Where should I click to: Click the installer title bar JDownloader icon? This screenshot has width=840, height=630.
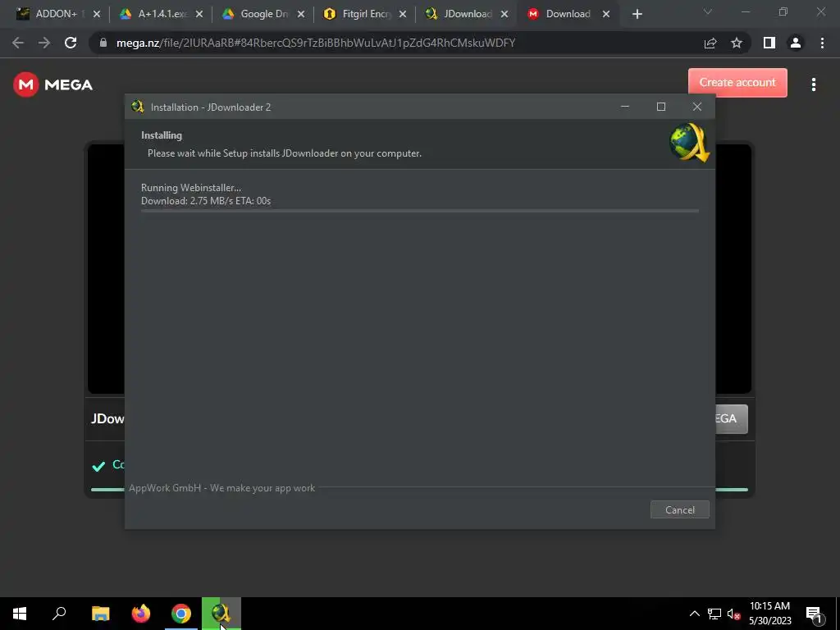click(x=138, y=107)
